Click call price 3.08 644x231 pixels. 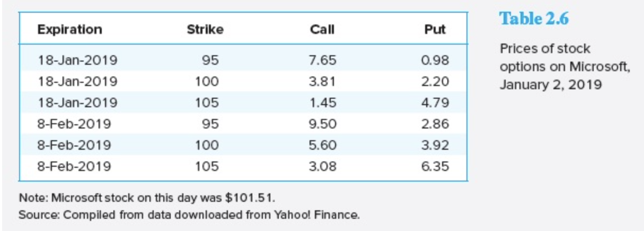(322, 167)
